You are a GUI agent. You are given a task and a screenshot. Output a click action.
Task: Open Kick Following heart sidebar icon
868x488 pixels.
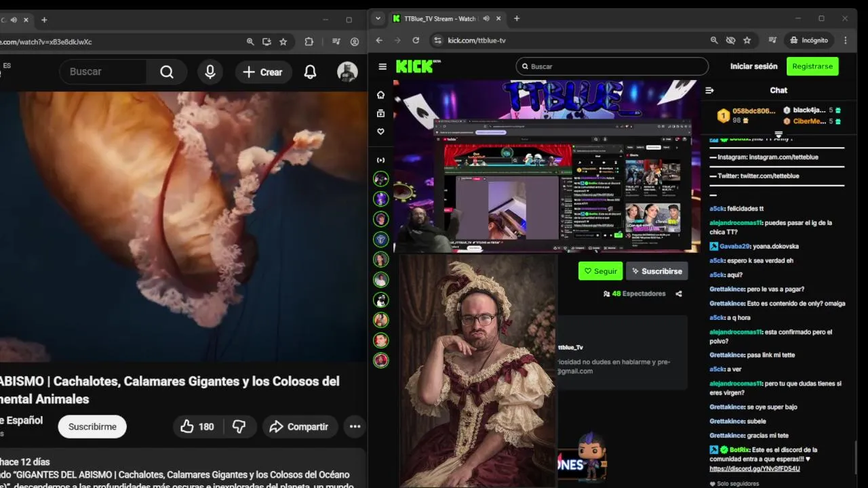click(x=380, y=131)
